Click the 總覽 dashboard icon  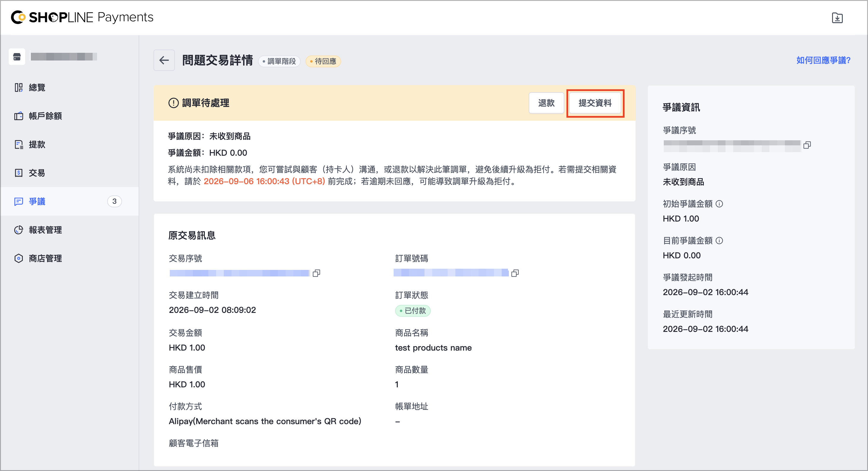[x=18, y=87]
